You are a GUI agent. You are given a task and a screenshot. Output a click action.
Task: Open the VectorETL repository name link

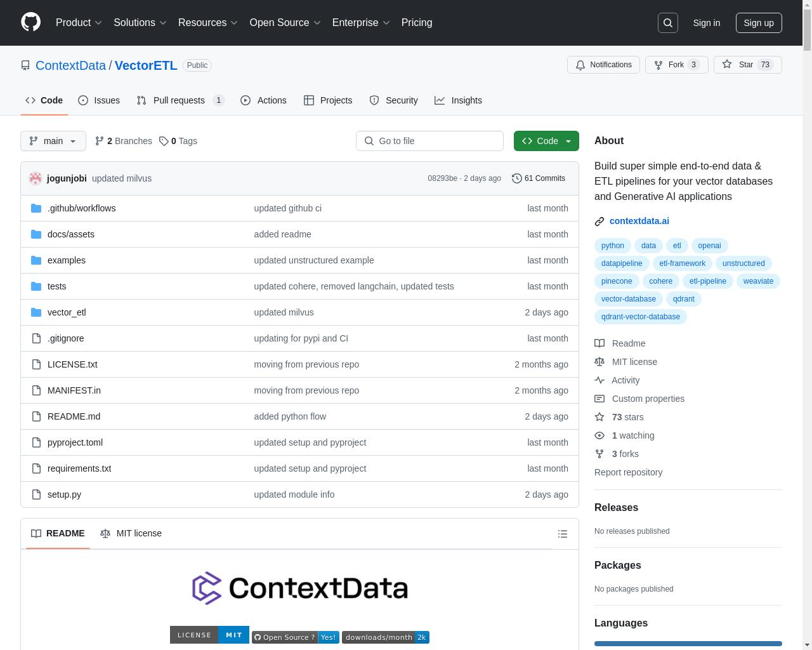coord(146,65)
